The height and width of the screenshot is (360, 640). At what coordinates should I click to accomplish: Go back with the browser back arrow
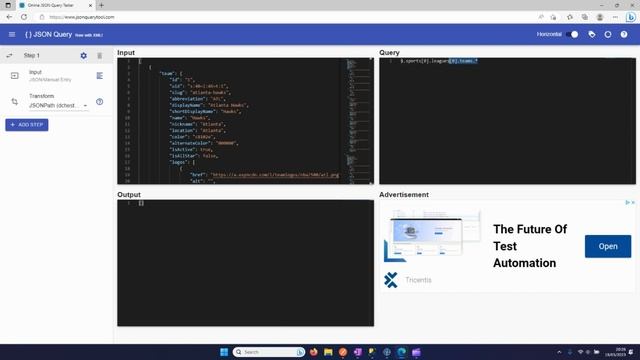9,17
